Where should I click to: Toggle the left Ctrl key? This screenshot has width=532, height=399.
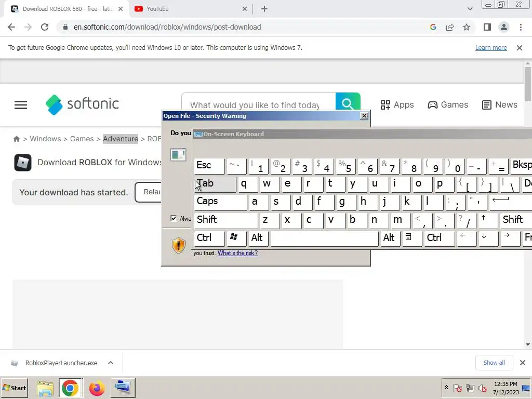pyautogui.click(x=209, y=238)
